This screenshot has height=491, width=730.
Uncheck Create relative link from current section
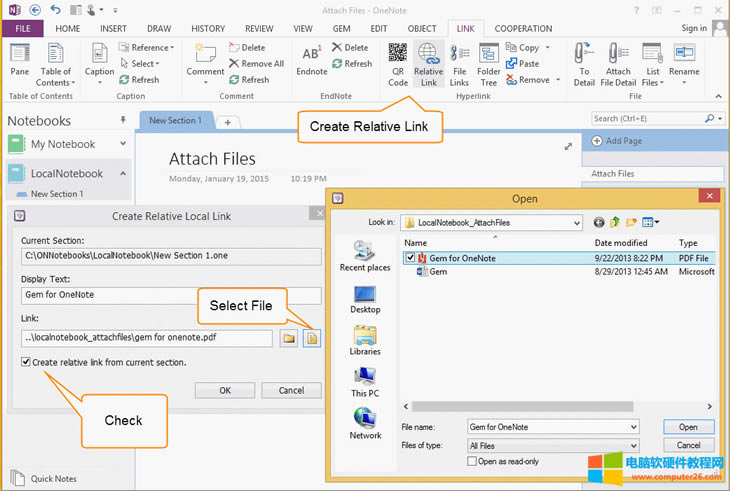[26, 362]
